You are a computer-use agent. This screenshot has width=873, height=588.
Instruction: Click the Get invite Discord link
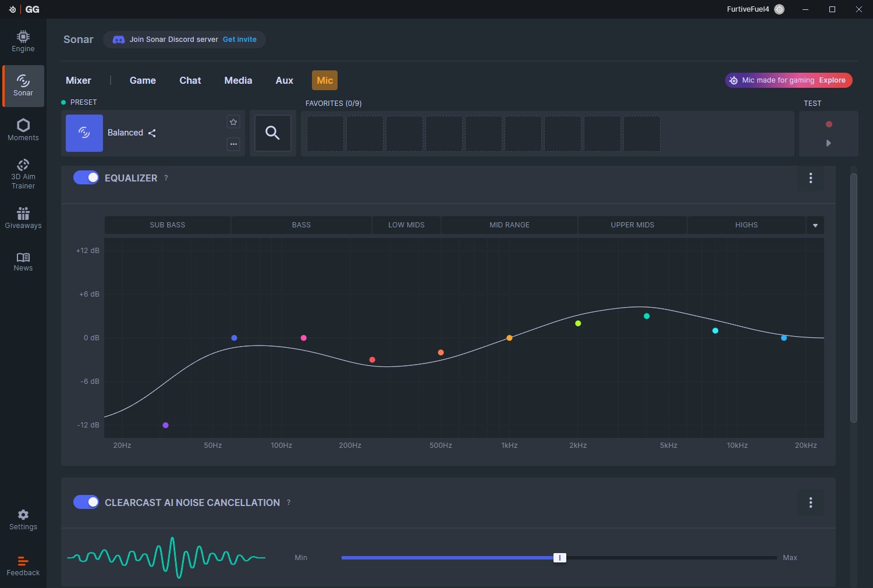pyautogui.click(x=239, y=40)
